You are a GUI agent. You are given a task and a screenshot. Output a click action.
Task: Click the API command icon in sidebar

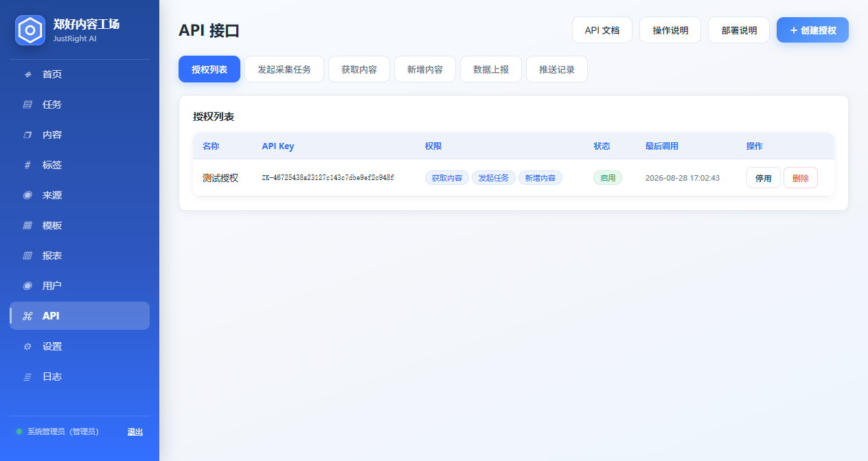(x=27, y=316)
